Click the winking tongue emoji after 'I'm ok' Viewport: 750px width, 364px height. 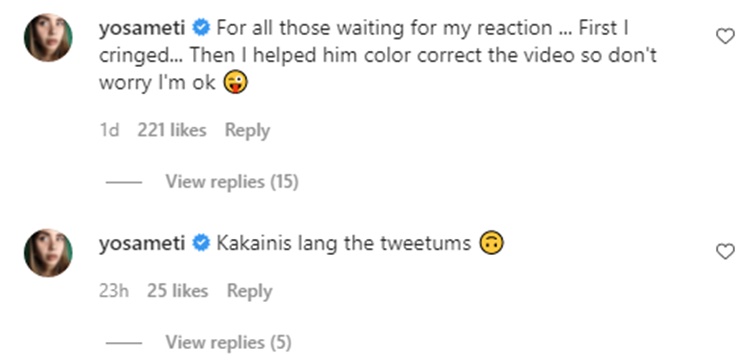[235, 83]
